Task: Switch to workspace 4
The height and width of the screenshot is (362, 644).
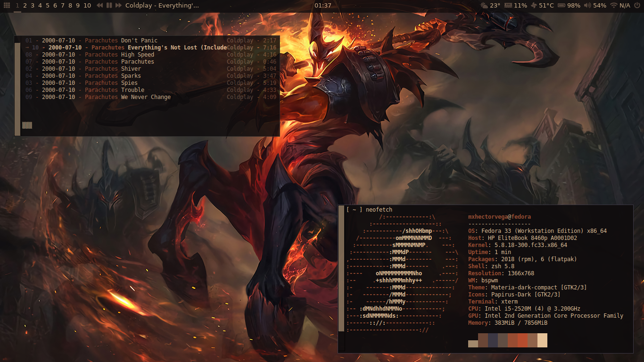Action: click(40, 6)
